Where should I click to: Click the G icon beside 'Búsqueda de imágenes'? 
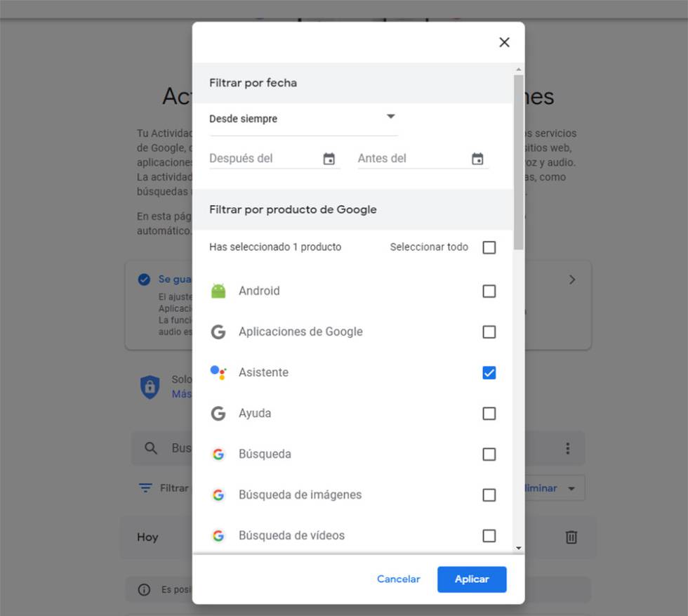tap(218, 494)
